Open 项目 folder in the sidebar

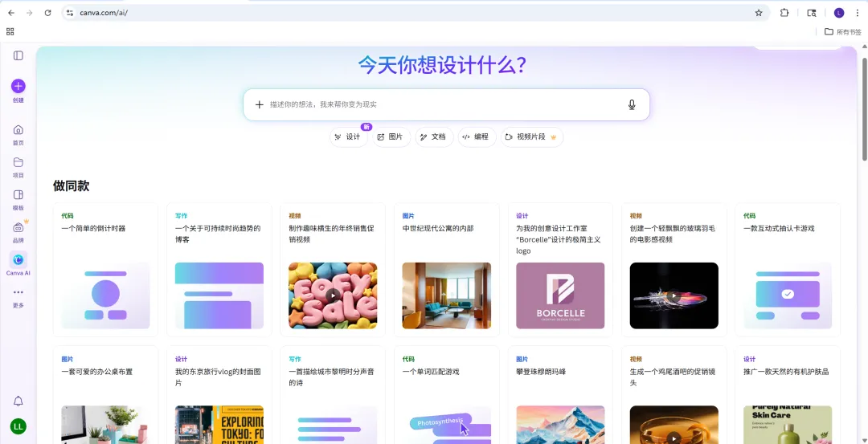pyautogui.click(x=18, y=167)
